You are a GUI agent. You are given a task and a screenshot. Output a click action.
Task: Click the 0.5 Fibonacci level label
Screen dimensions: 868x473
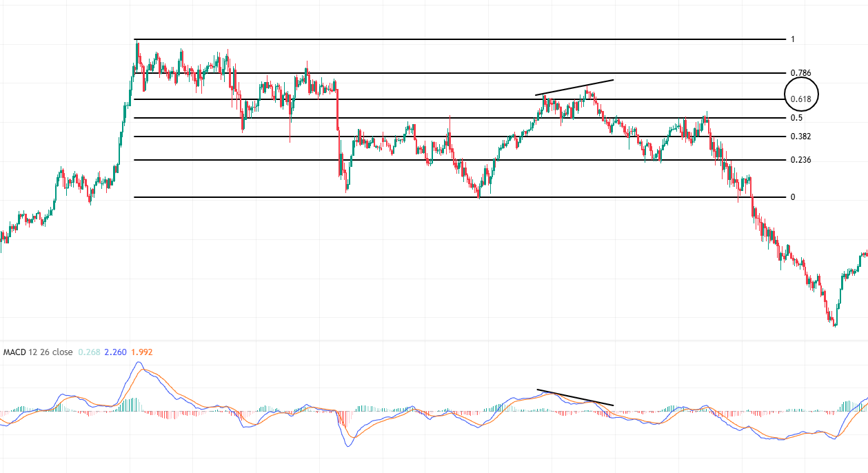[x=796, y=118]
